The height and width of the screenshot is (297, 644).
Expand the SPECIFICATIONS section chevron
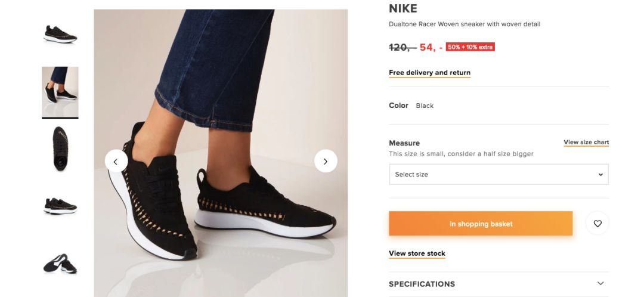[600, 284]
